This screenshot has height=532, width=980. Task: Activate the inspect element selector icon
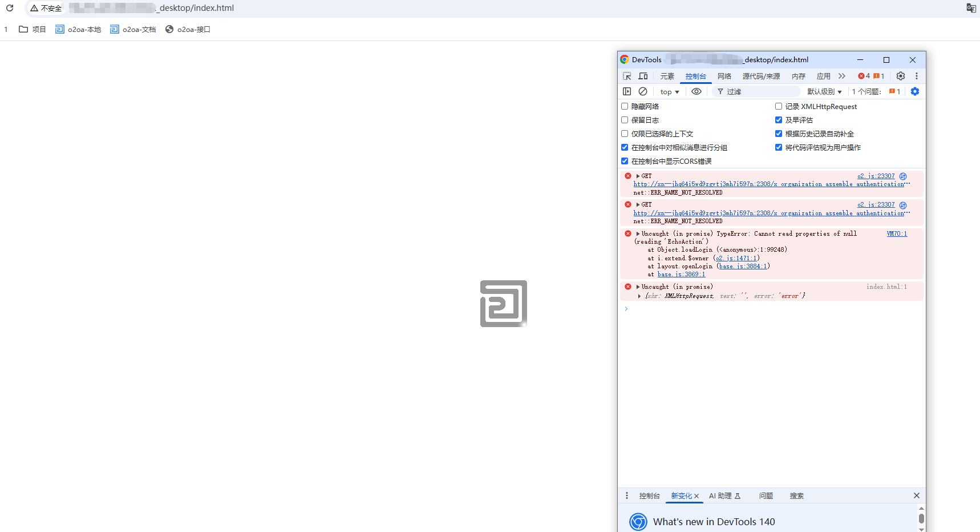[627, 76]
